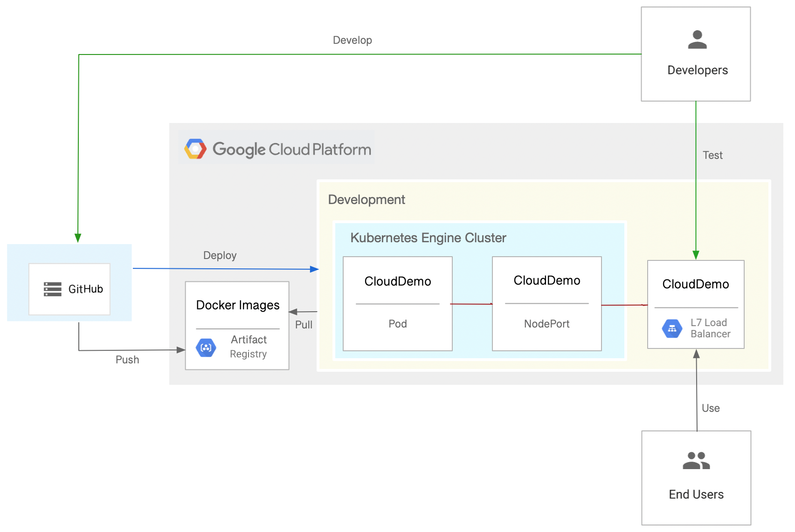Select the Artifact Registry hexagon icon
Image resolution: width=795 pixels, height=532 pixels.
click(207, 347)
